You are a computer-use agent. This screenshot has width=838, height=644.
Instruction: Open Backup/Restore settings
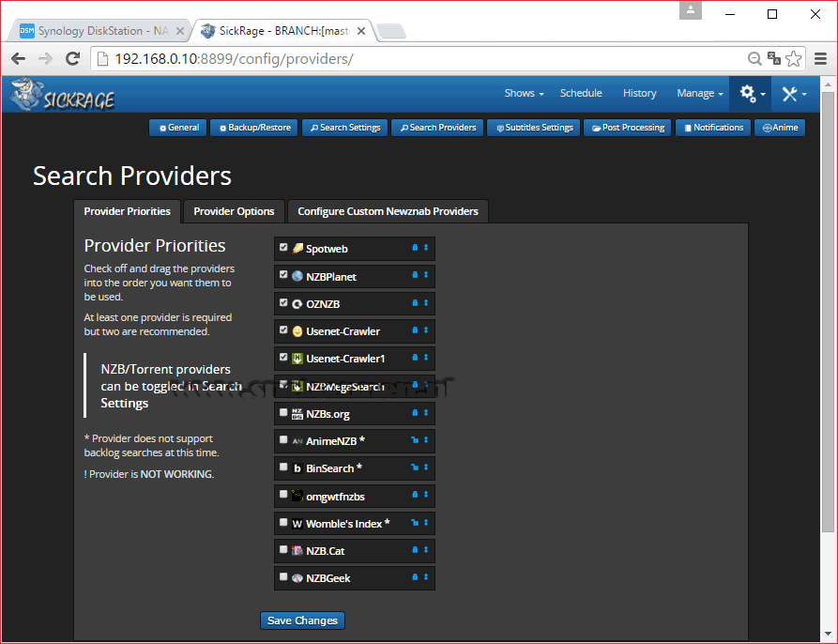(x=254, y=128)
